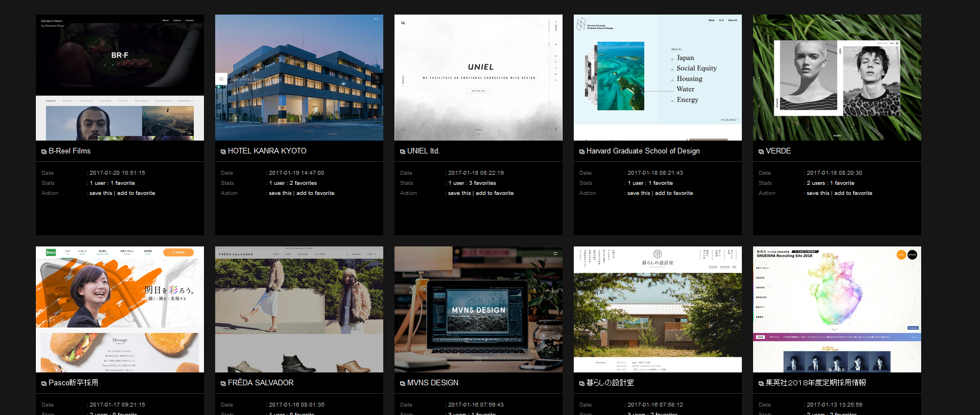Click the icon before Harvard Graduate School of Design
This screenshot has height=415, width=980.
[582, 152]
